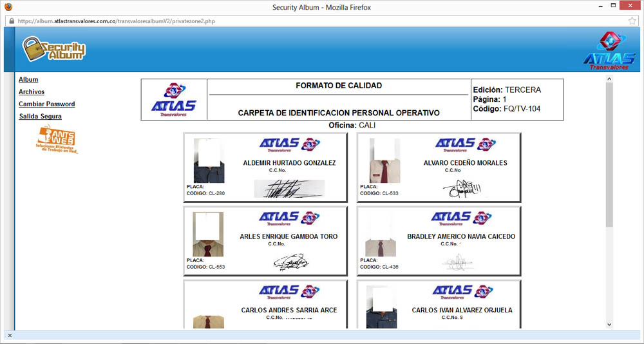Image resolution: width=644 pixels, height=344 pixels.
Task: Click the name BRADLEY AMERICO NAVIA CAICEDO
Action: (461, 236)
